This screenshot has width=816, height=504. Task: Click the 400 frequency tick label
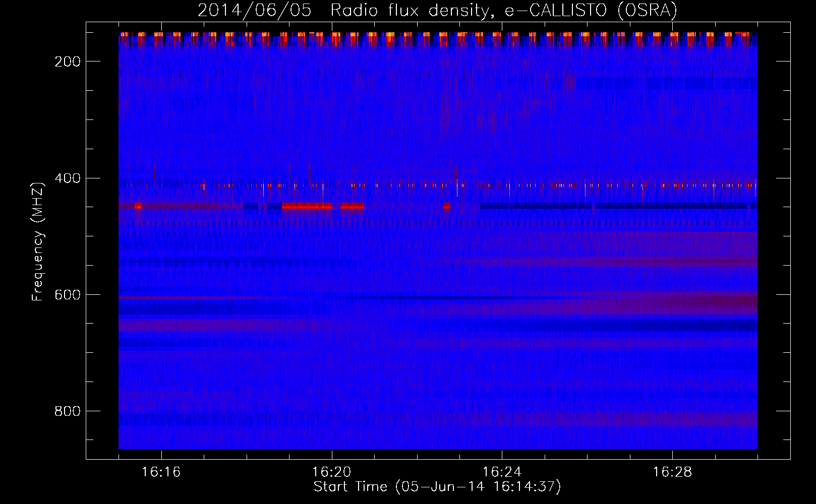coord(67,178)
